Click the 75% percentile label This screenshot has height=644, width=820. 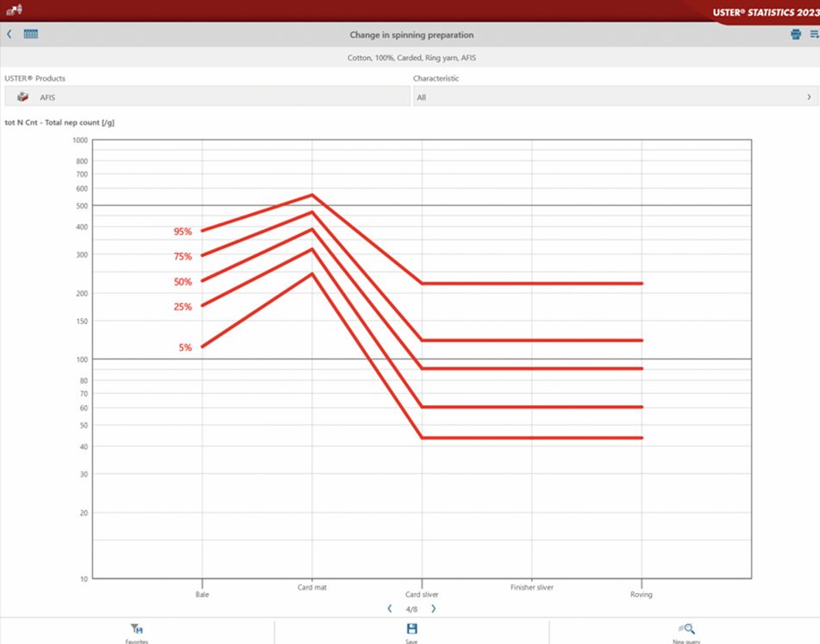183,256
